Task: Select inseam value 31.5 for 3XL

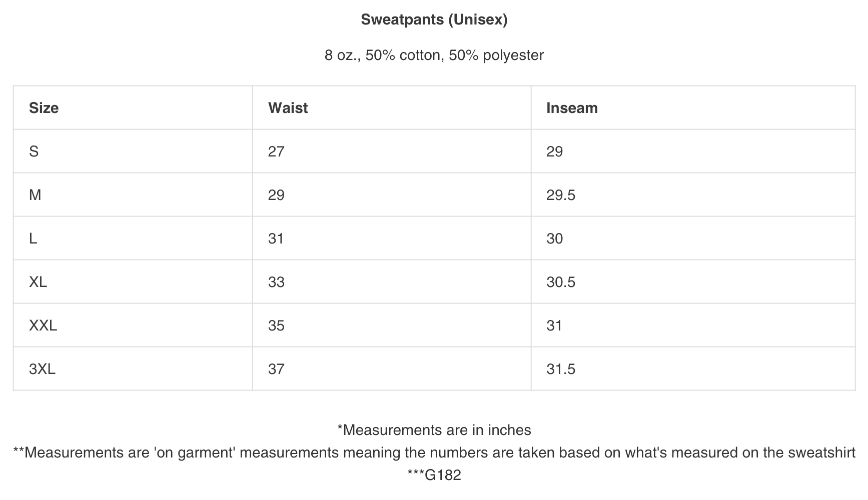Action: coord(561,369)
